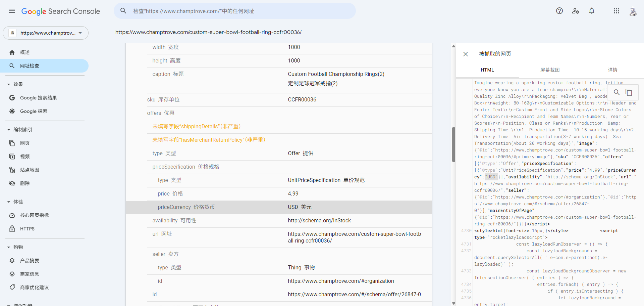644x306 pixels.
Task: Click the structured data panel scrollbar
Action: pyautogui.click(x=453, y=144)
